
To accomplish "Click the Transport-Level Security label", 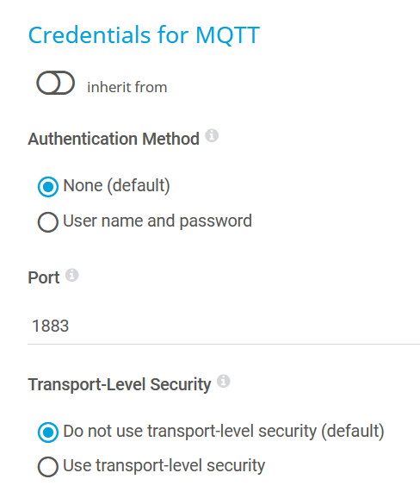I will click(120, 384).
